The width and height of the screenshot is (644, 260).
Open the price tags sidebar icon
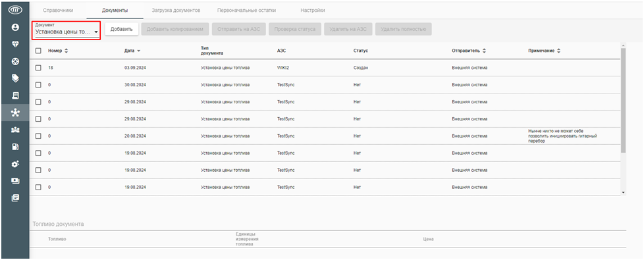coord(15,78)
